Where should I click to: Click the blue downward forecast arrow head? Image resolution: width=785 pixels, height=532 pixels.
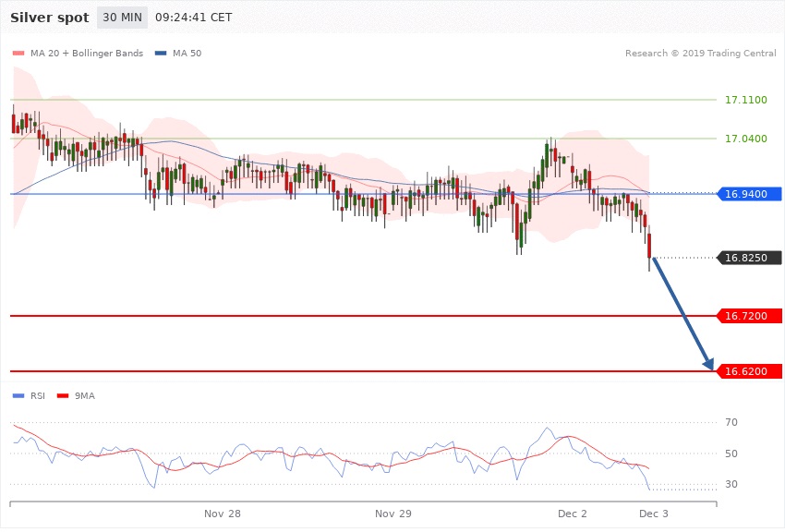pos(709,365)
